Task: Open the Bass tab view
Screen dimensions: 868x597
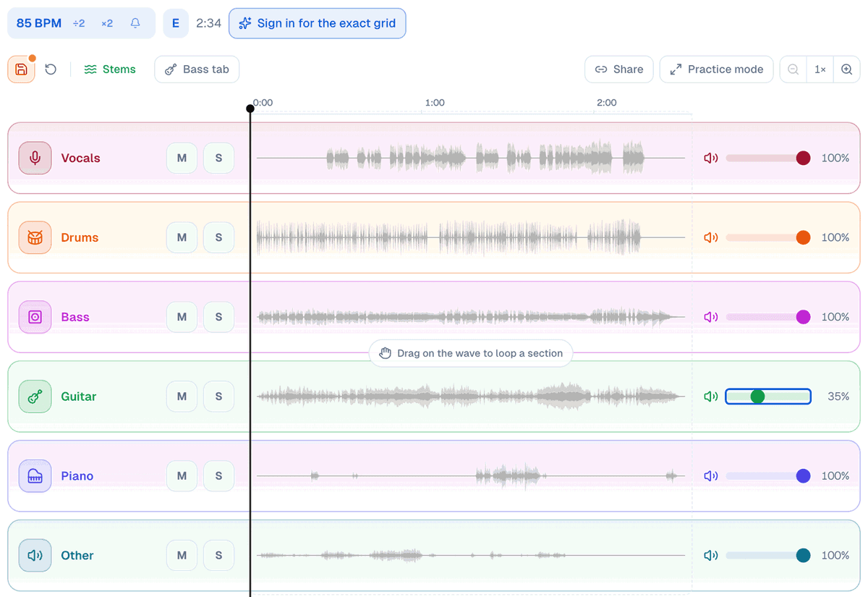Action: point(197,69)
